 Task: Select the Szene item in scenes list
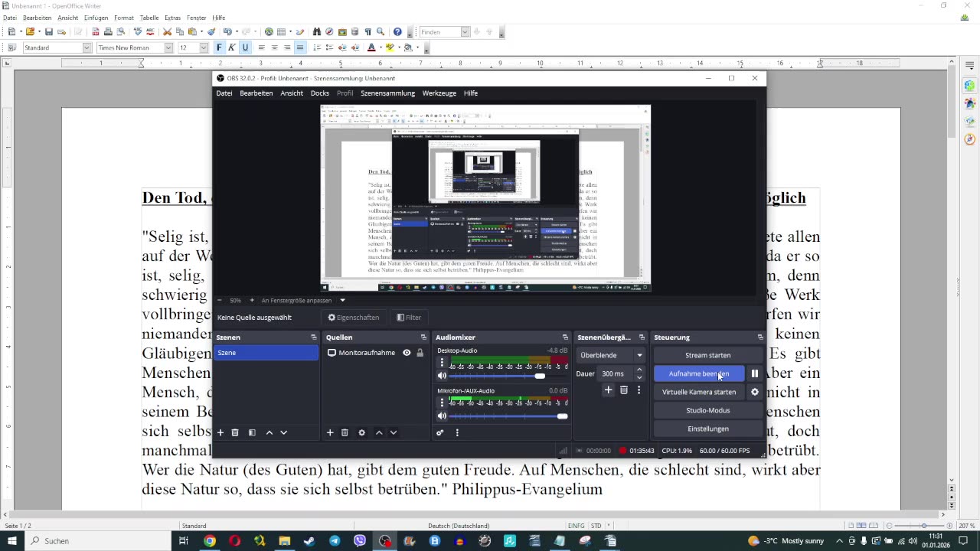click(x=266, y=353)
